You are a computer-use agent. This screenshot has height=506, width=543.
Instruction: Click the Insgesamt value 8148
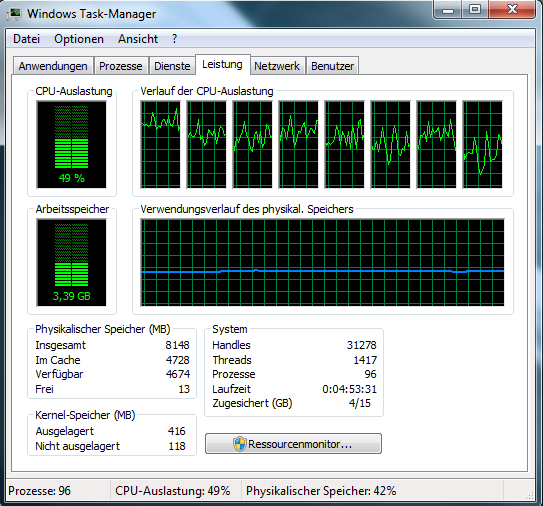tap(177, 345)
